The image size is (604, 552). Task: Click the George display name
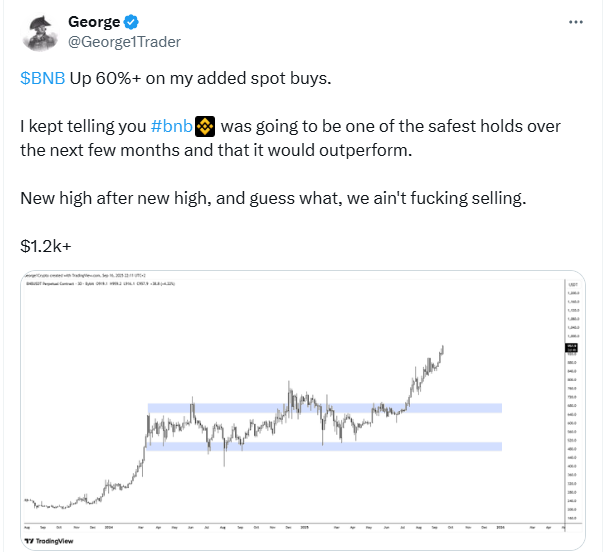point(92,21)
